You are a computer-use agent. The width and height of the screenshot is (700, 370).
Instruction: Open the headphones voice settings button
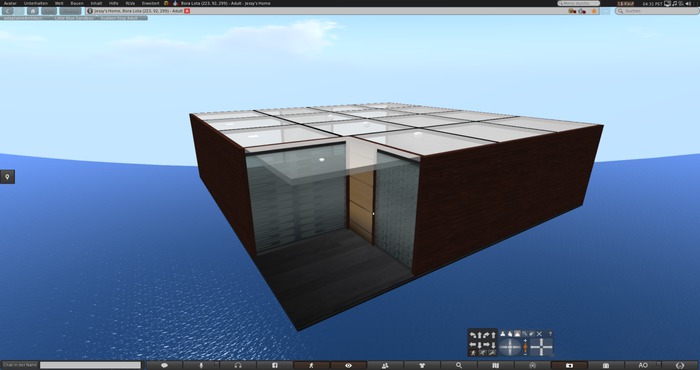[238, 365]
